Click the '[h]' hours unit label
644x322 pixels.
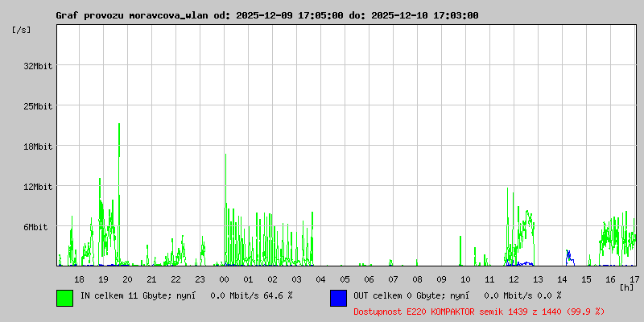(627, 287)
